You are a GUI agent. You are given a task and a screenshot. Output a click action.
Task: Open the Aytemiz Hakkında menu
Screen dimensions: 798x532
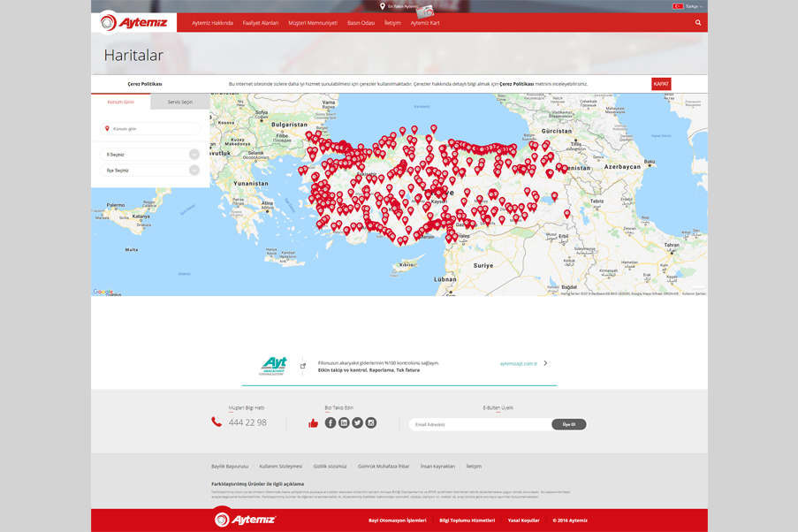tap(212, 23)
